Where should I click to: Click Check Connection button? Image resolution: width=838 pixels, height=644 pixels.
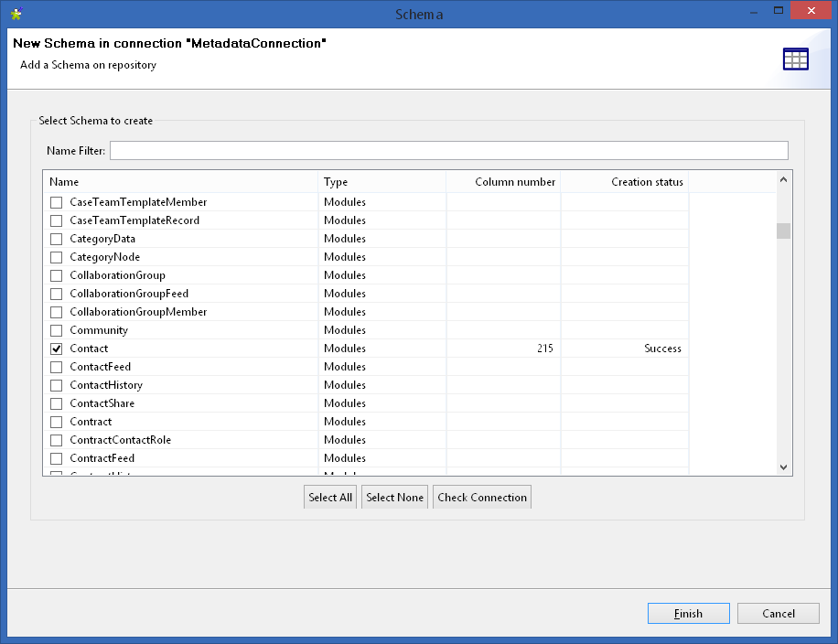pos(482,498)
